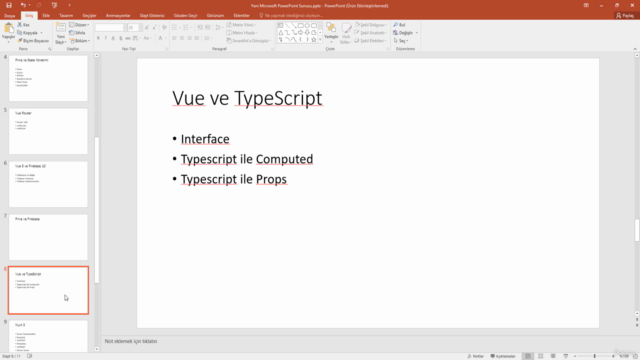
Task: Toggle the ribbon display options
Action: 586,5
